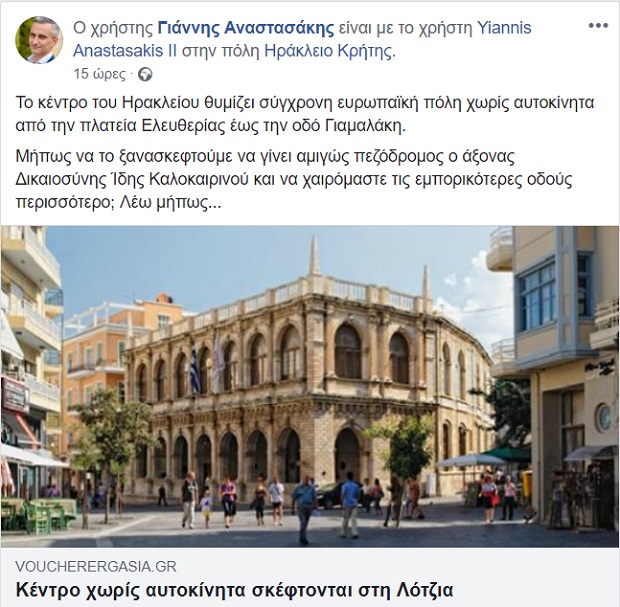This screenshot has width=620, height=607.
Task: Click the '15 ώρες' post timestamp
Action: click(99, 74)
